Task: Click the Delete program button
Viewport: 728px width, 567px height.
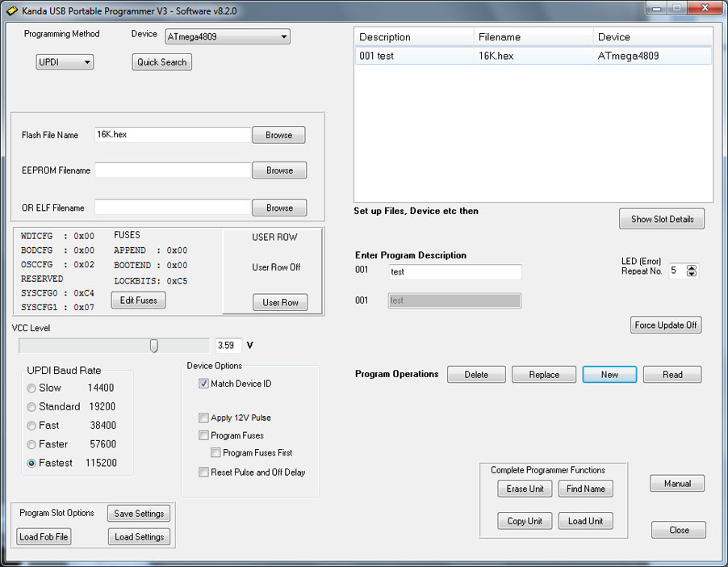Action: (x=476, y=375)
